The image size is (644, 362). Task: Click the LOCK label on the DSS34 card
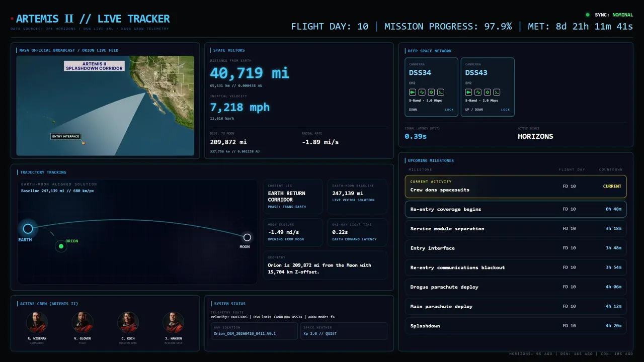tap(449, 110)
